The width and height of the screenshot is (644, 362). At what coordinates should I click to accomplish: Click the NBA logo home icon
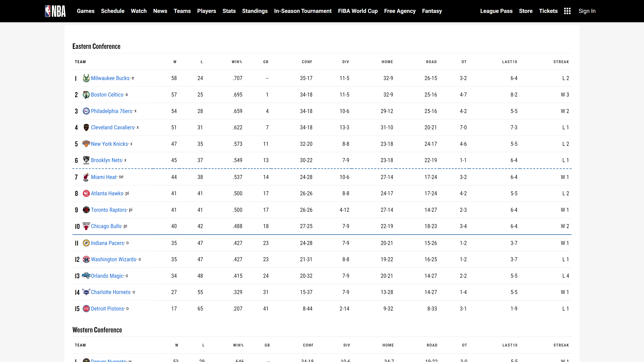coord(55,11)
